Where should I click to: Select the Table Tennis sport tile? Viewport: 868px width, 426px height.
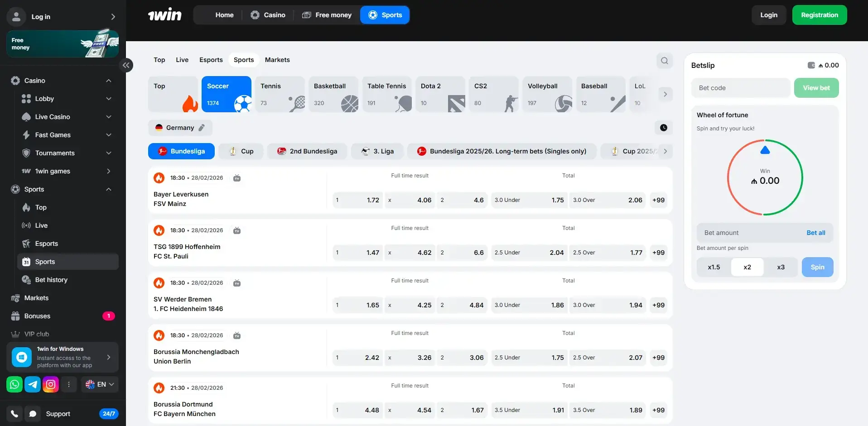tap(387, 94)
